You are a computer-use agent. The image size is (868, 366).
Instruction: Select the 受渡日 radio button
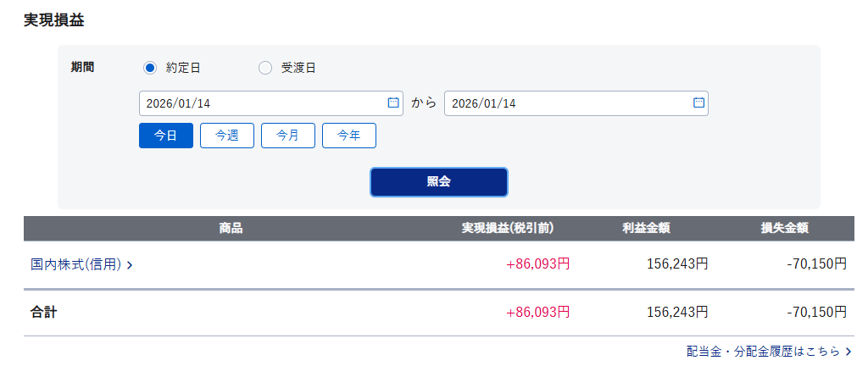coord(265,68)
